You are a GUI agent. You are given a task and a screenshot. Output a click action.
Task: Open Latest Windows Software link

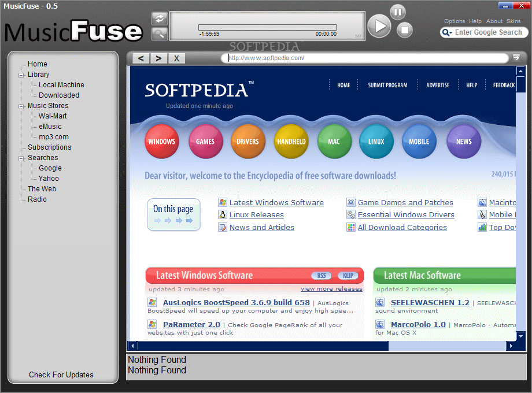pyautogui.click(x=276, y=202)
